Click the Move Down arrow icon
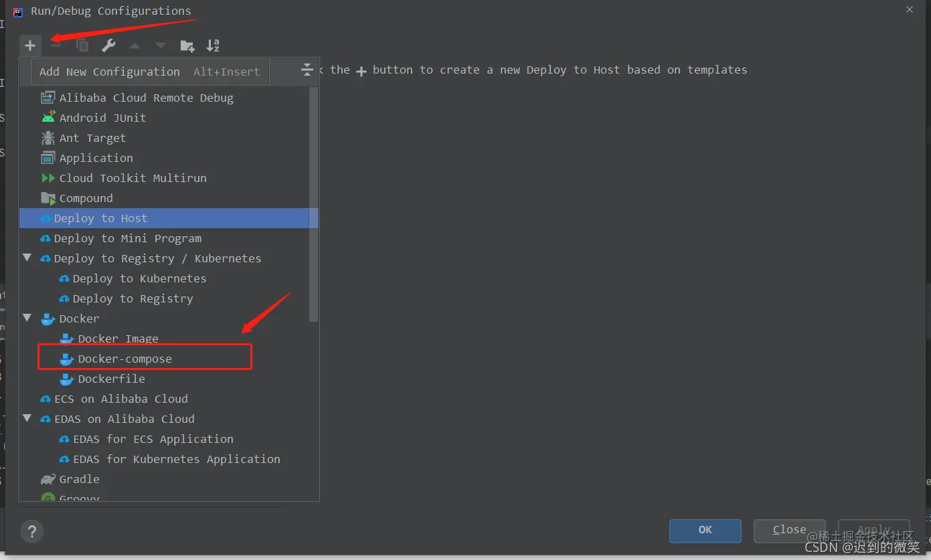 coord(161,45)
